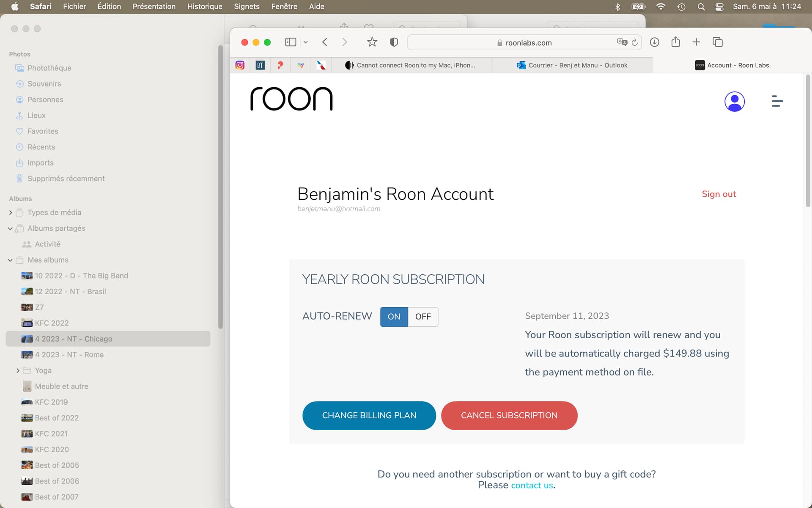Expand the Yoga folder

(x=18, y=370)
